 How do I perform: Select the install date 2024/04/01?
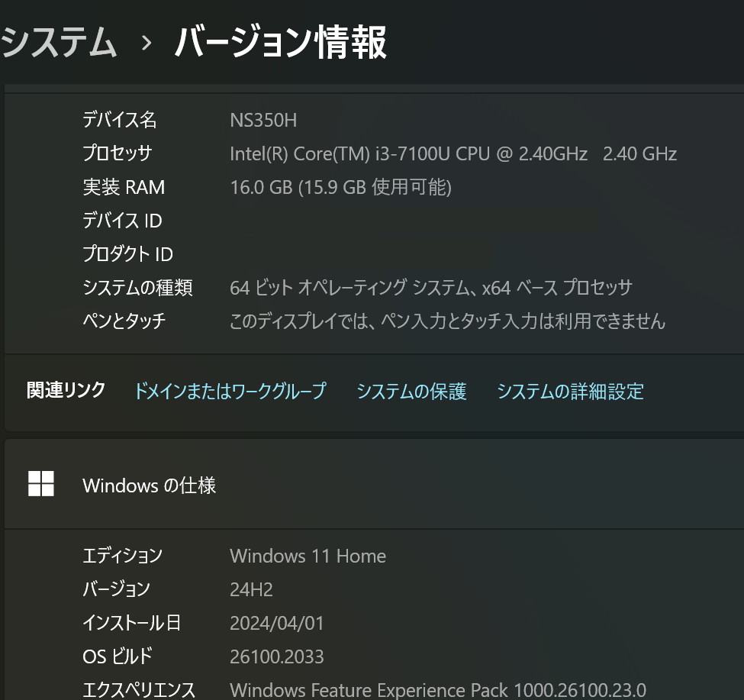[x=277, y=623]
